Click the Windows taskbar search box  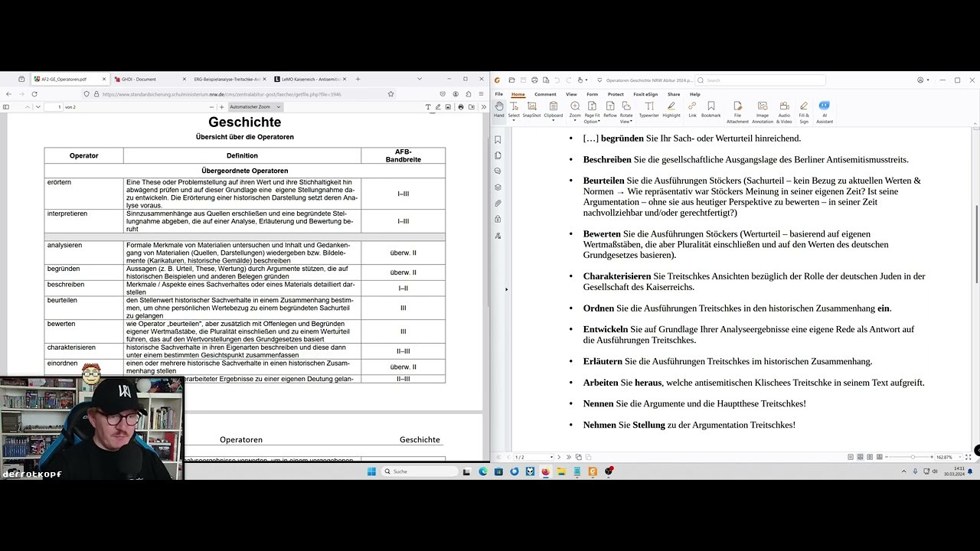coord(420,471)
